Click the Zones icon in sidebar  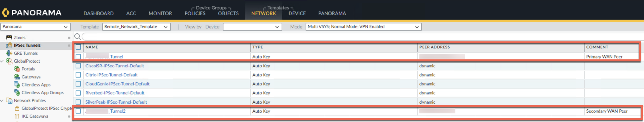(9, 37)
